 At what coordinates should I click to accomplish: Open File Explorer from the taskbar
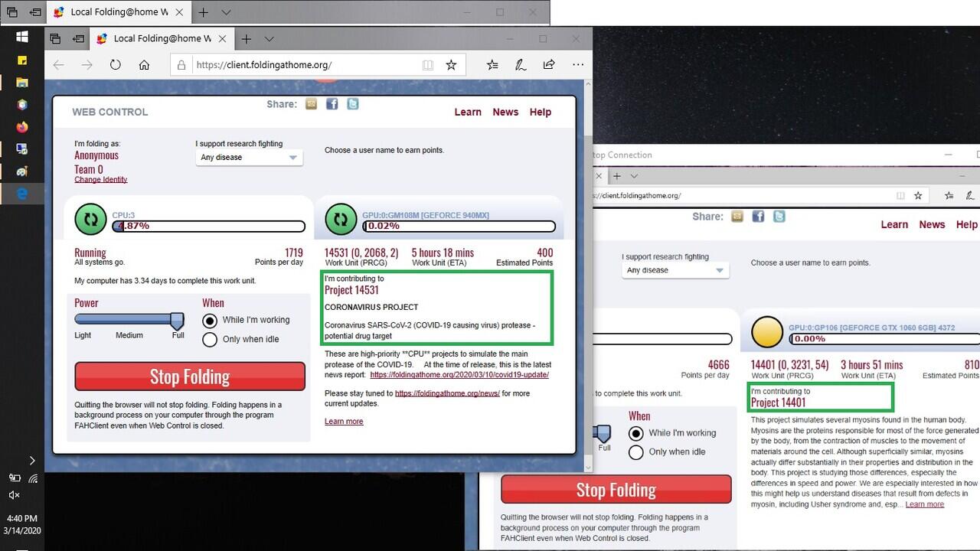coord(22,82)
